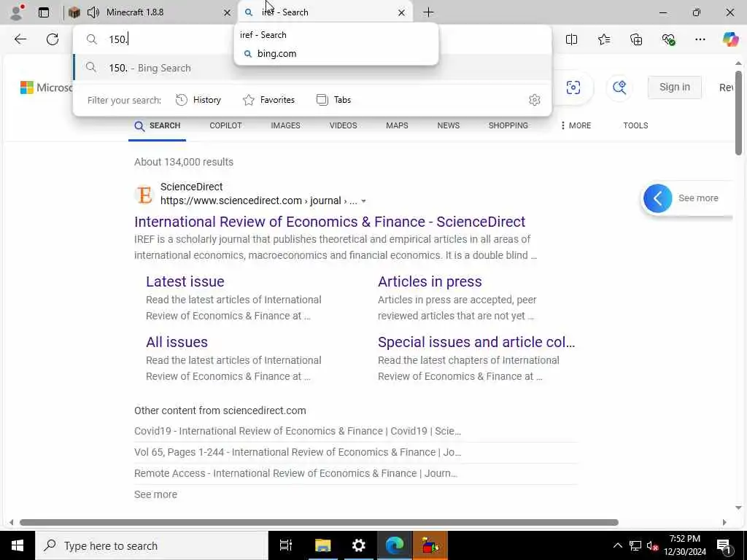Open the All issues link
Screen dimensions: 747x560
tap(177, 342)
